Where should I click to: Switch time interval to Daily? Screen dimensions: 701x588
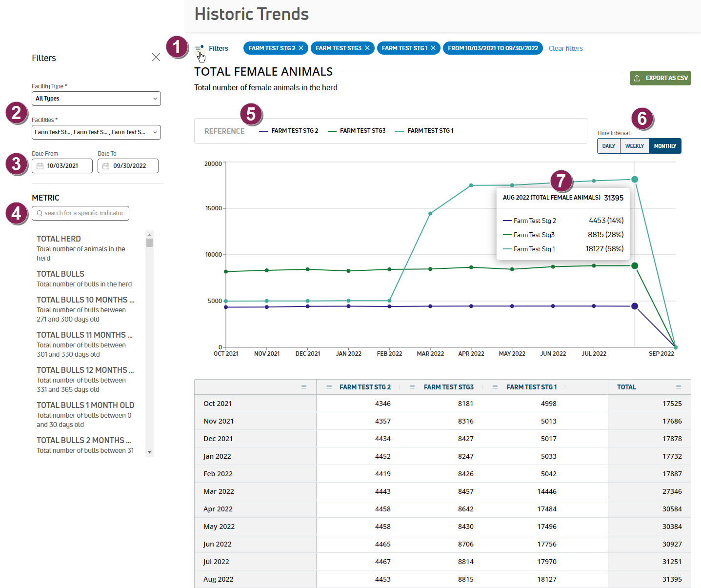click(x=608, y=146)
